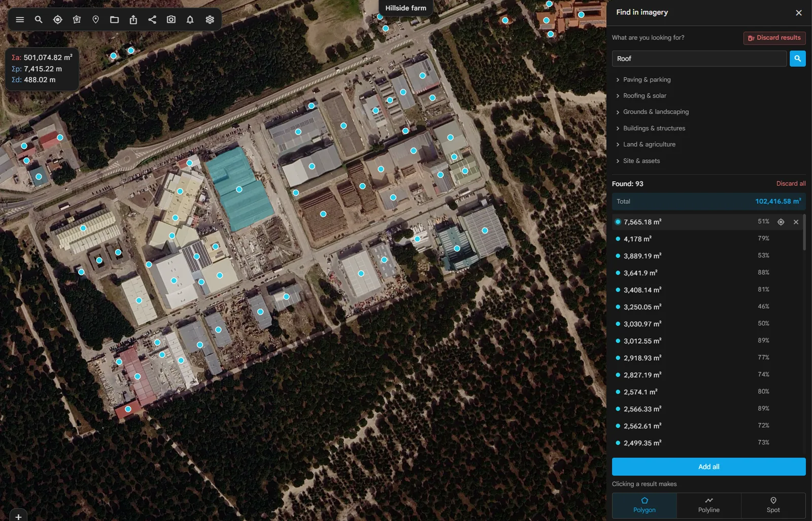Click the toolbar search magnifier icon
This screenshot has width=812, height=521.
pos(39,19)
